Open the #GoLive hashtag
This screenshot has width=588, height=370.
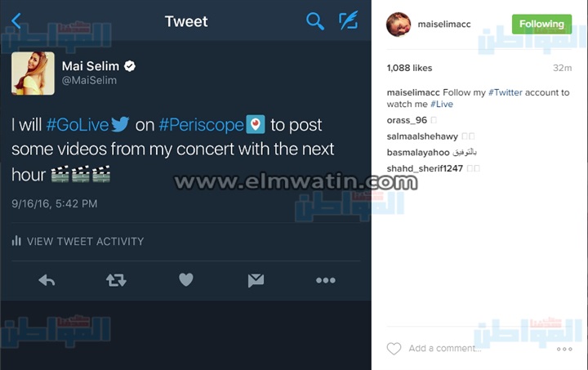coord(78,125)
